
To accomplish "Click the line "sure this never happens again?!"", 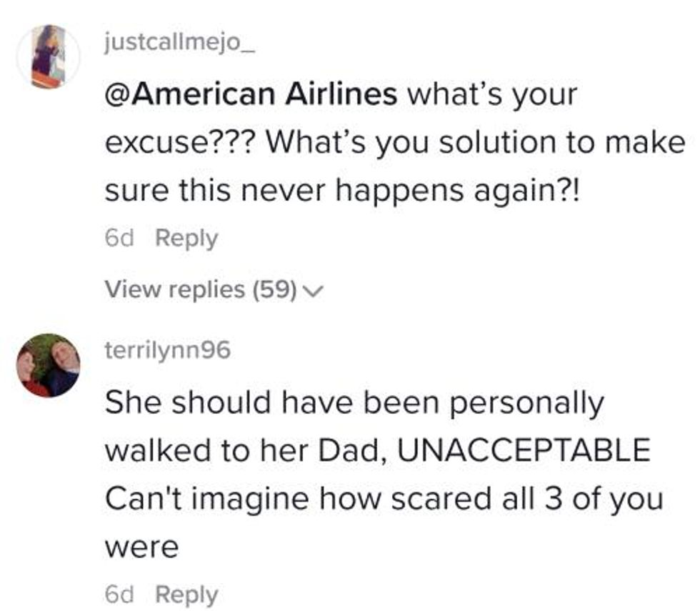I will pyautogui.click(x=344, y=190).
